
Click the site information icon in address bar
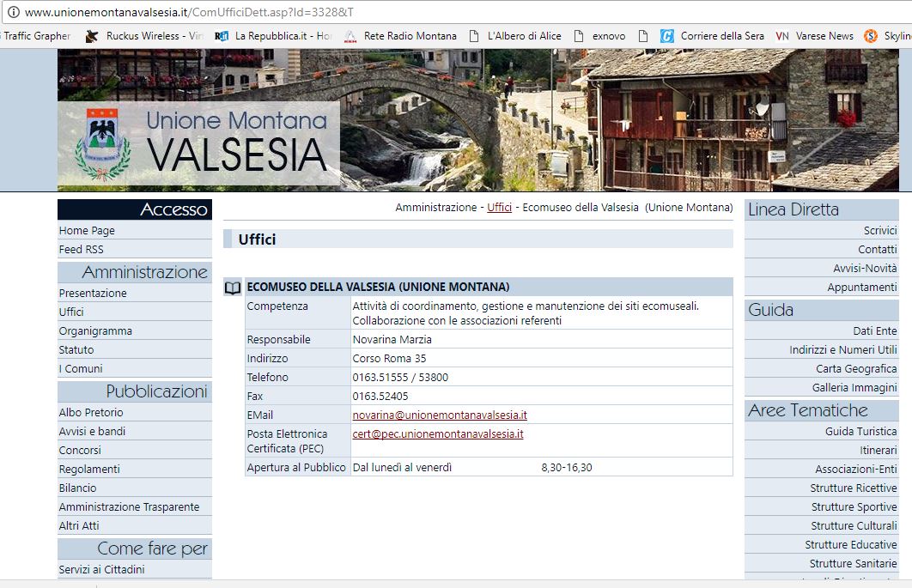click(x=13, y=12)
